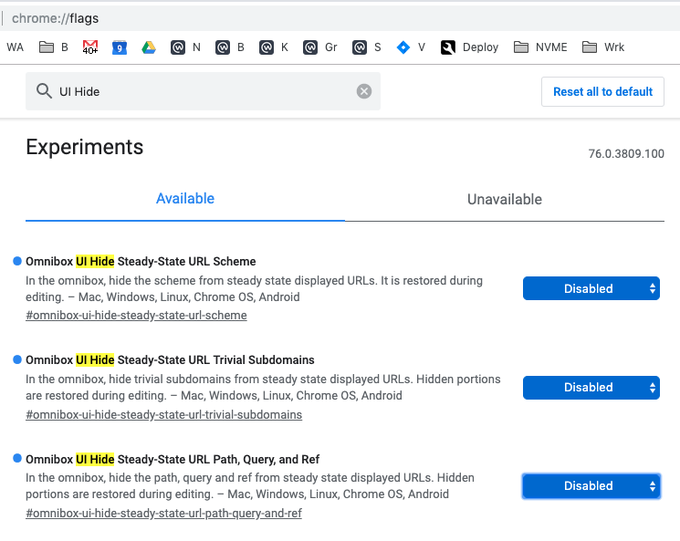Open Path, Query, and Ref flag dropdown
The image size is (680, 541).
pos(591,486)
